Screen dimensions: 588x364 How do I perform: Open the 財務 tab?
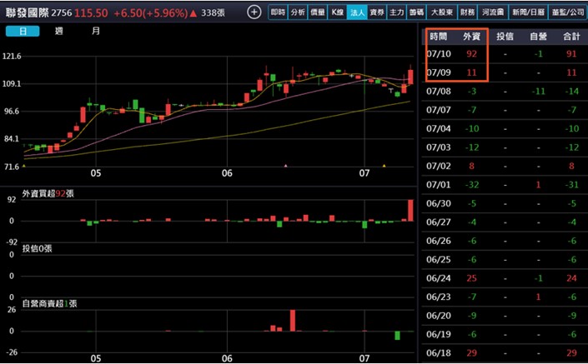tap(467, 12)
